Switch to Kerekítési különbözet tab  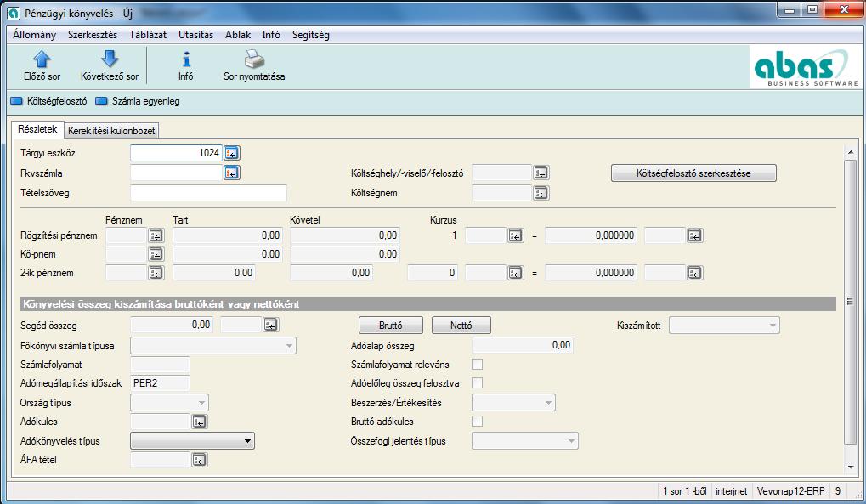coord(111,131)
